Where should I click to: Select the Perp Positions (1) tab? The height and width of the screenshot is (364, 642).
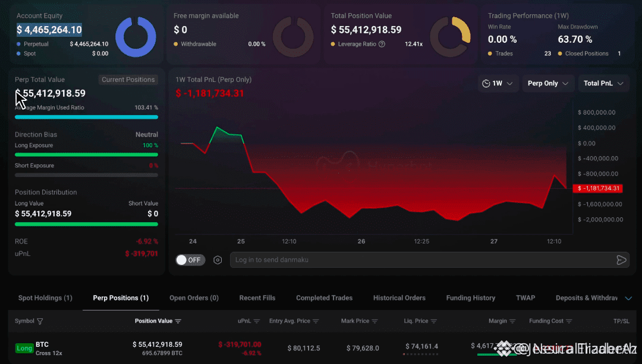click(x=121, y=298)
